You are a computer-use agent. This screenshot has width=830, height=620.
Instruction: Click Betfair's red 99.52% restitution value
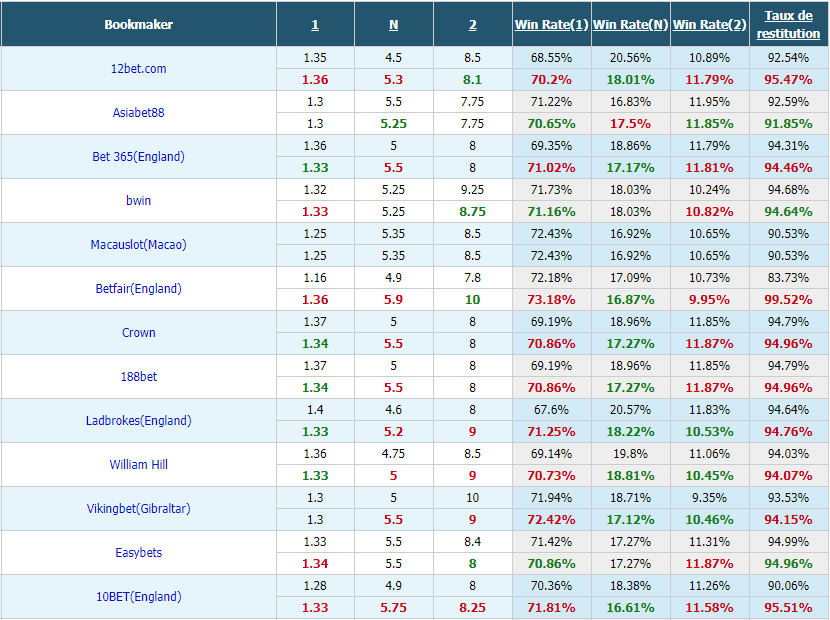(788, 300)
